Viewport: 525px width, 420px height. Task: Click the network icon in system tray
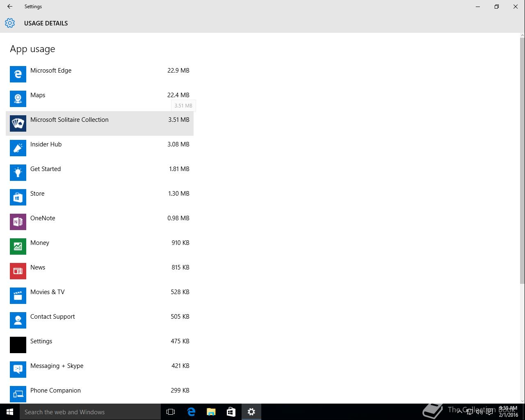[470, 412]
